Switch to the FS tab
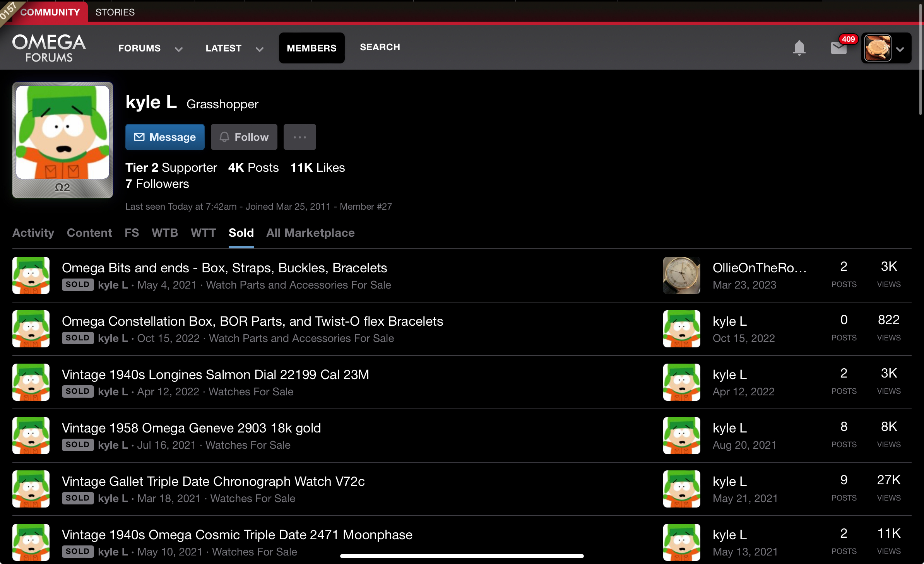 pyautogui.click(x=132, y=233)
